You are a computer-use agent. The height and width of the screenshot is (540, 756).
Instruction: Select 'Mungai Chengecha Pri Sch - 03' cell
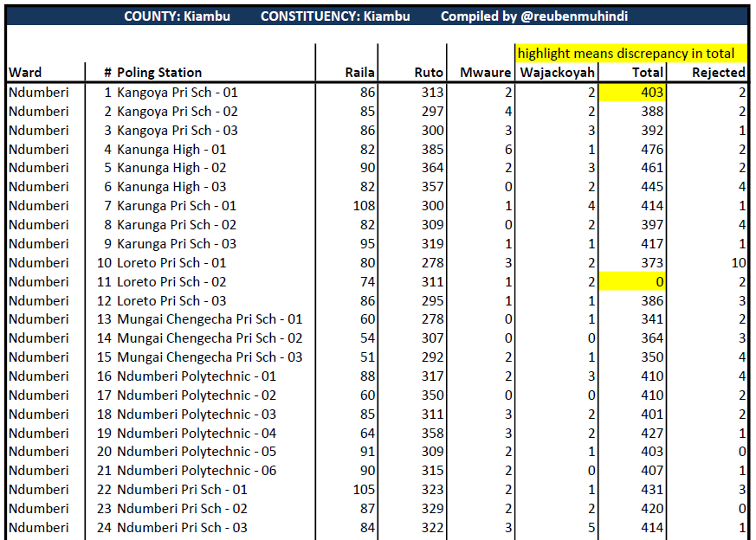(x=210, y=357)
